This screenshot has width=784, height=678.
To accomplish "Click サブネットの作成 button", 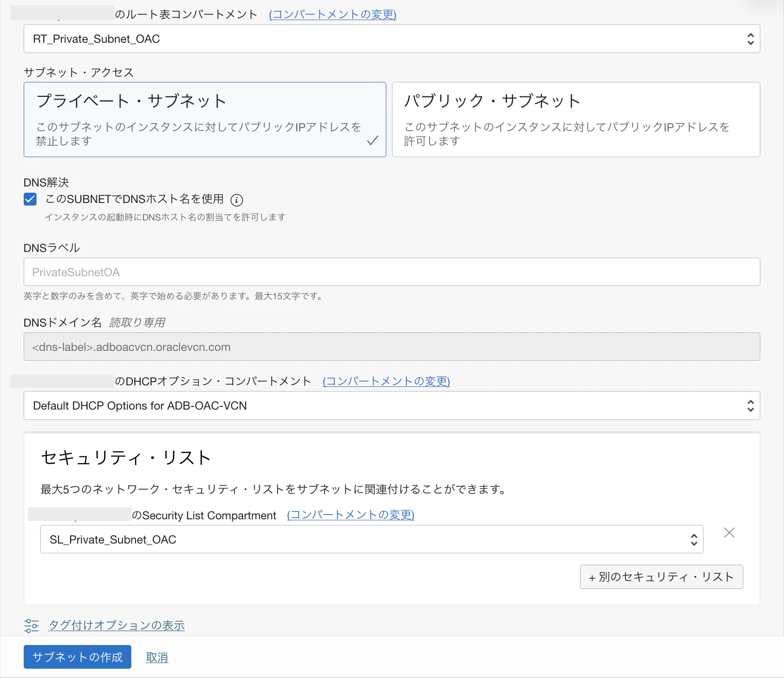I will click(77, 657).
